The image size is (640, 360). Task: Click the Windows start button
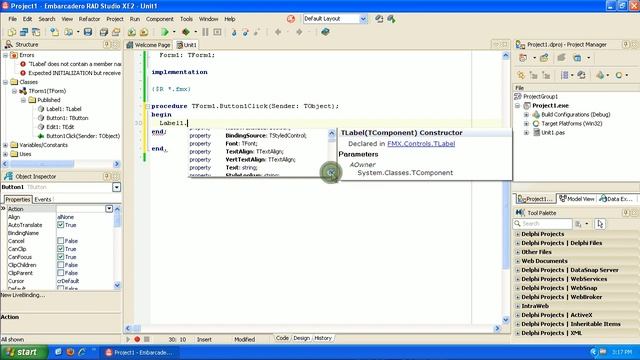point(23,352)
